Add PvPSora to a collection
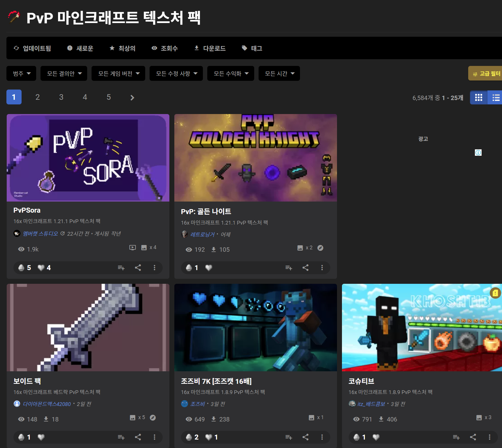502x448 pixels. [121, 268]
